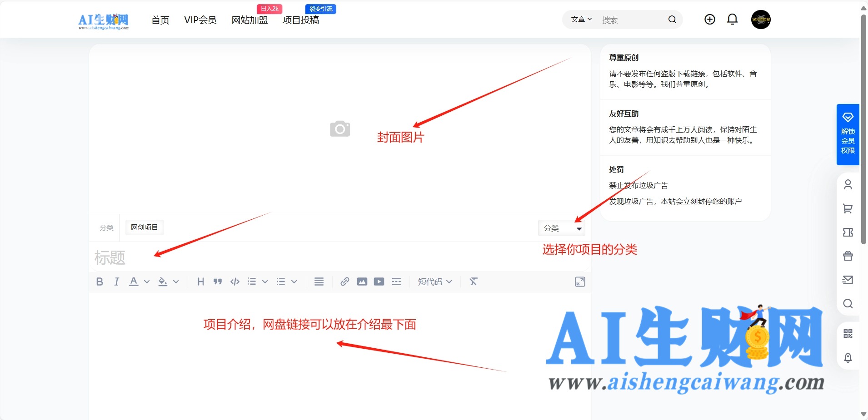The width and height of the screenshot is (868, 420).
Task: Toggle italic formatting
Action: point(116,282)
